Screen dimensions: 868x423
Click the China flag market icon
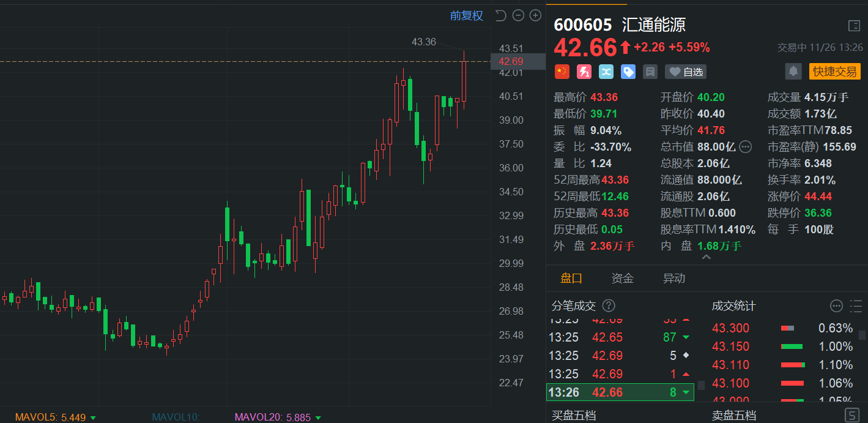pos(562,72)
